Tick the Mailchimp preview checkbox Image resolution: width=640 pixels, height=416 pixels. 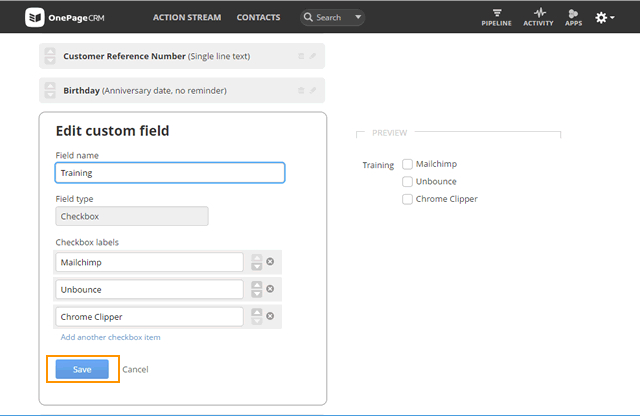[407, 164]
